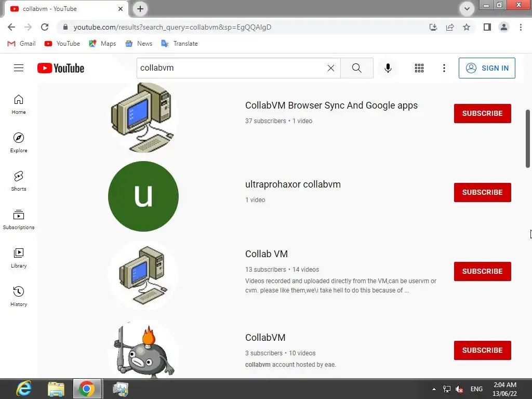The image size is (532, 399).
Task: Open the YouTube hamburger guide menu
Action: coord(19,68)
